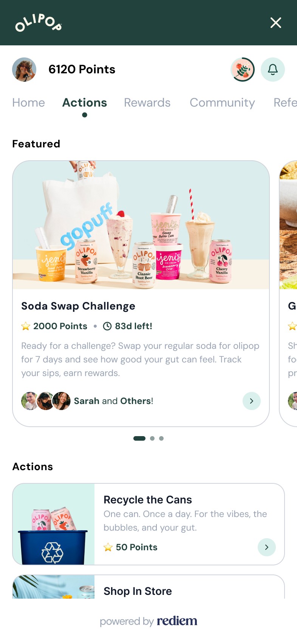Image resolution: width=297 pixels, height=644 pixels.
Task: Open the Soda Swap Challenge title
Action: pos(78,306)
